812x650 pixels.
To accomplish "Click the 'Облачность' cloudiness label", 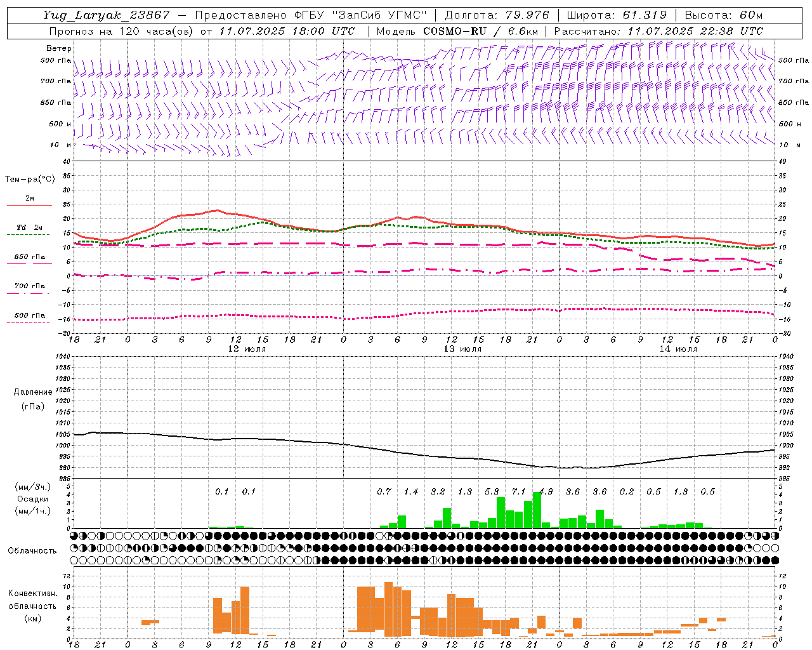I will (32, 550).
